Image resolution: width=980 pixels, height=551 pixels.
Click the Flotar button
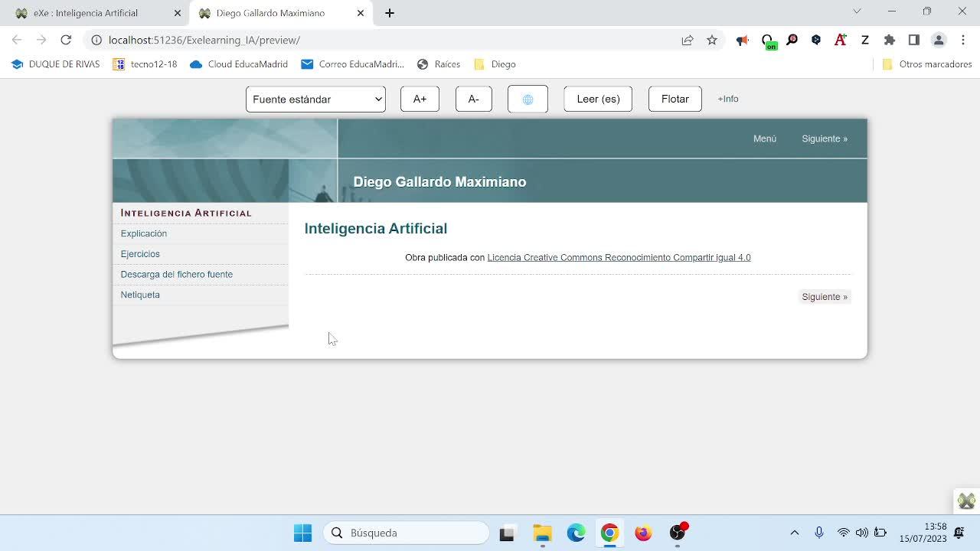(x=675, y=99)
